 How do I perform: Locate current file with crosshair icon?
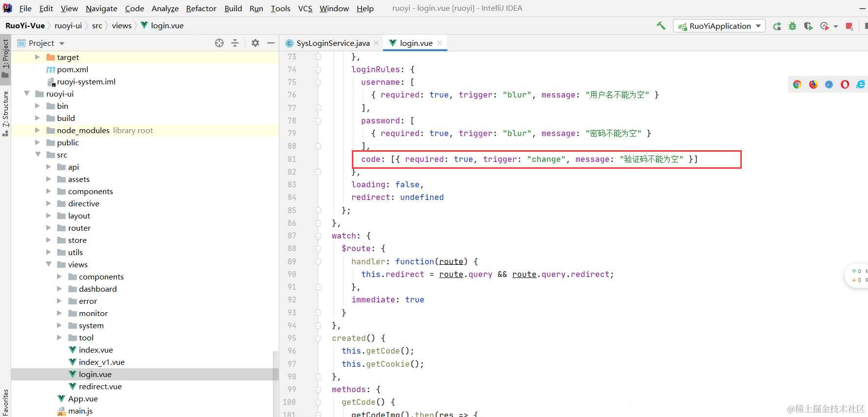click(x=219, y=43)
